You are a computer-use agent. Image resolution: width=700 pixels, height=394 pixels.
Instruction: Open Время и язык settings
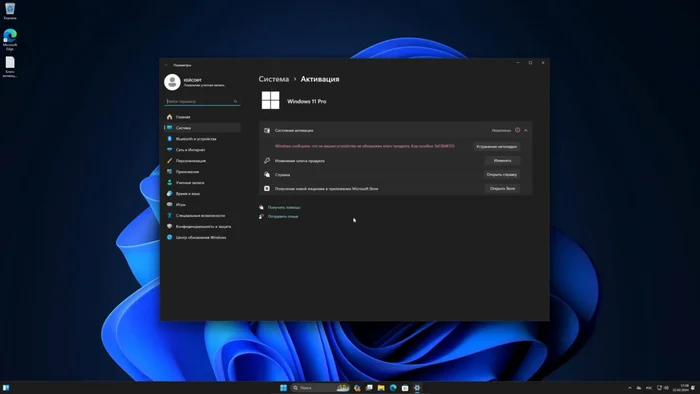coord(202,194)
